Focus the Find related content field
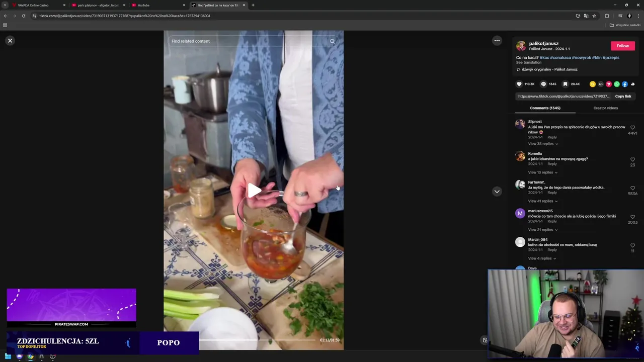The height and width of the screenshot is (362, 644). 249,41
